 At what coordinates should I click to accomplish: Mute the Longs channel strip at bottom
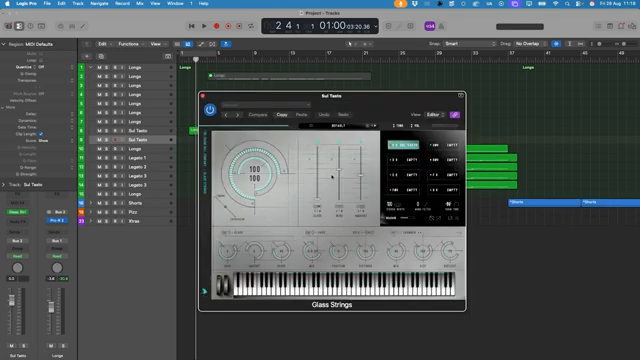tap(51, 346)
